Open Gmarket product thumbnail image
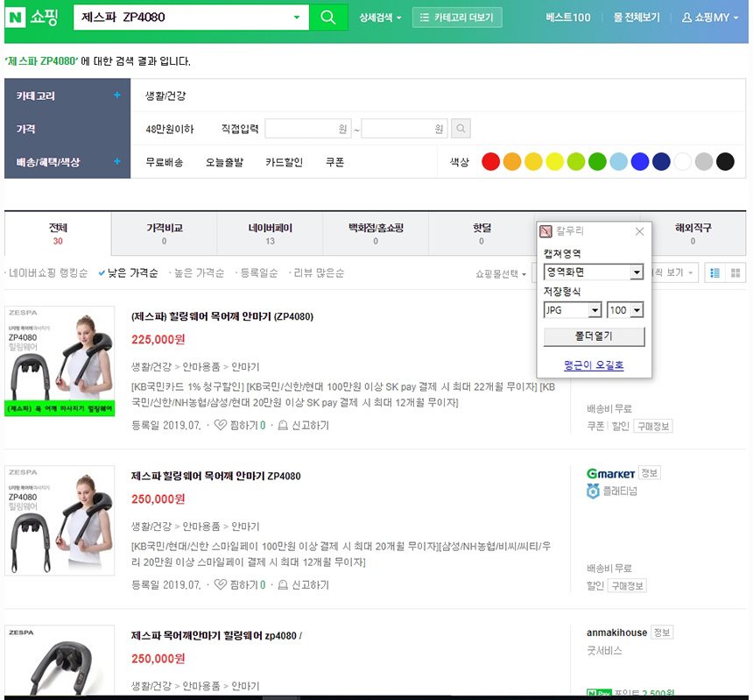The image size is (753, 700). click(x=60, y=520)
